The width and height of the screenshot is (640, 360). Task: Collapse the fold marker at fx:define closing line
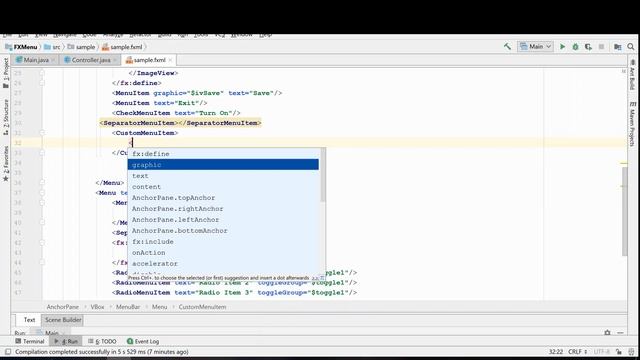(x=42, y=83)
